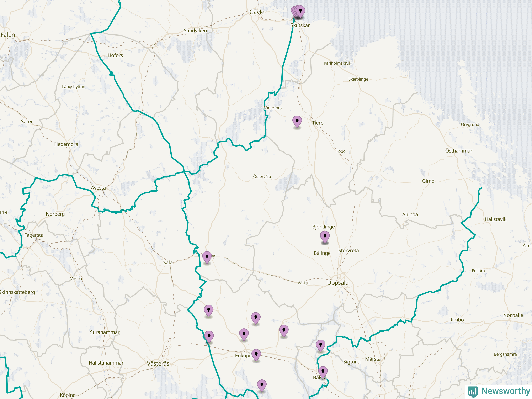
Task: Click the front marker above Skutskär
Action: click(x=300, y=12)
